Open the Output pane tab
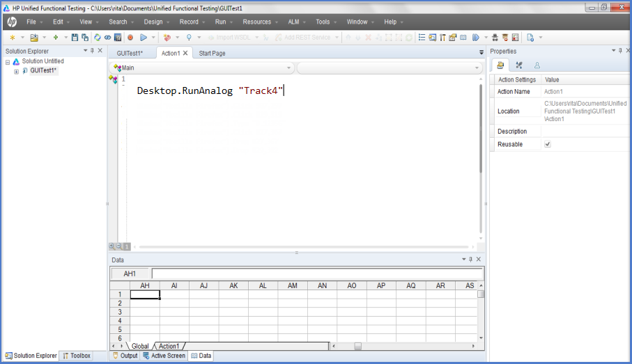Viewport: 632px width, 364px height. 125,356
